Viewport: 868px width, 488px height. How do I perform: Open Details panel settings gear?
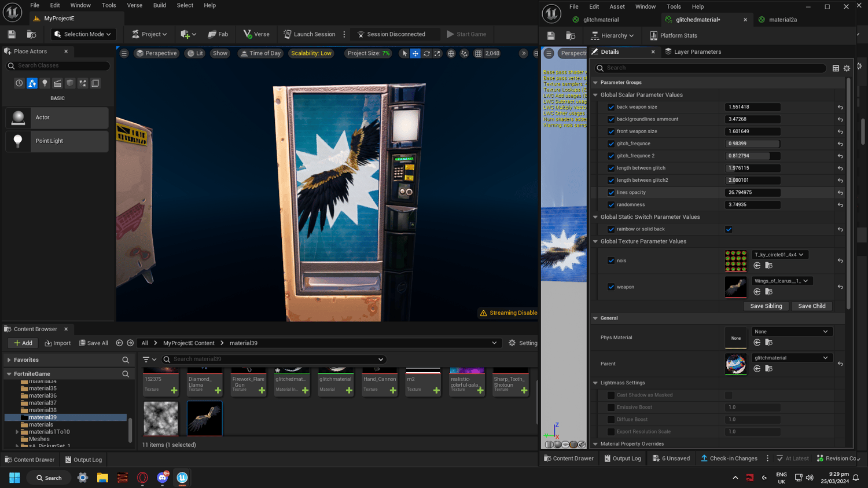click(x=847, y=68)
